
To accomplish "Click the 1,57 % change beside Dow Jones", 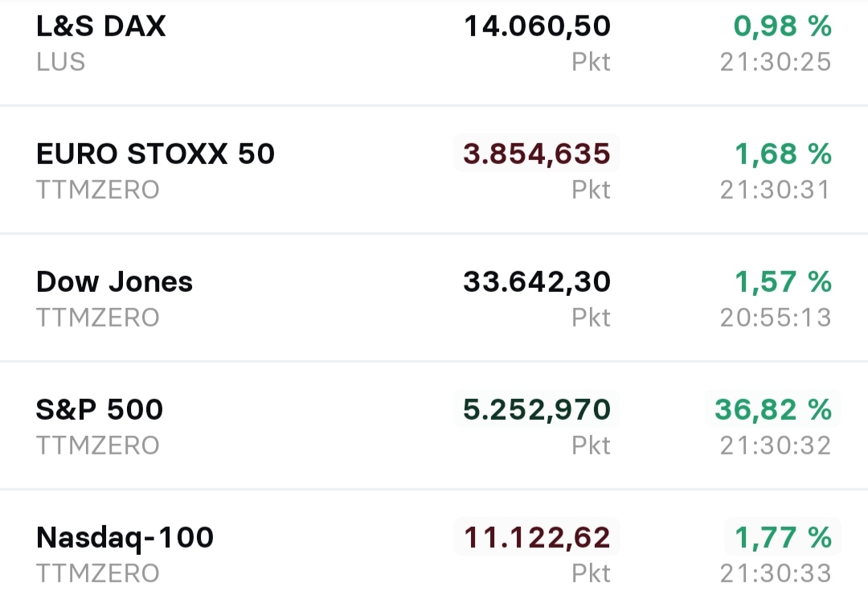I will [x=783, y=281].
